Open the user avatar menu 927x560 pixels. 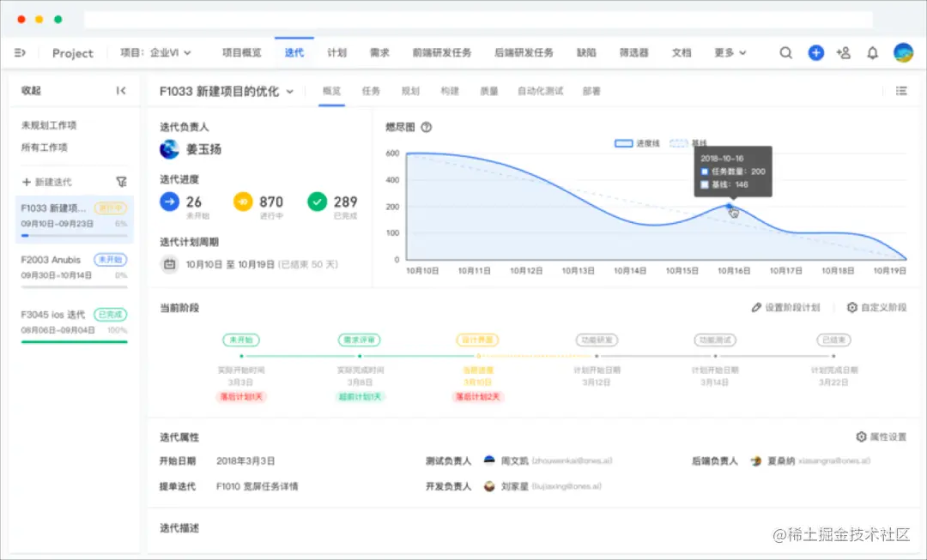coord(903,52)
